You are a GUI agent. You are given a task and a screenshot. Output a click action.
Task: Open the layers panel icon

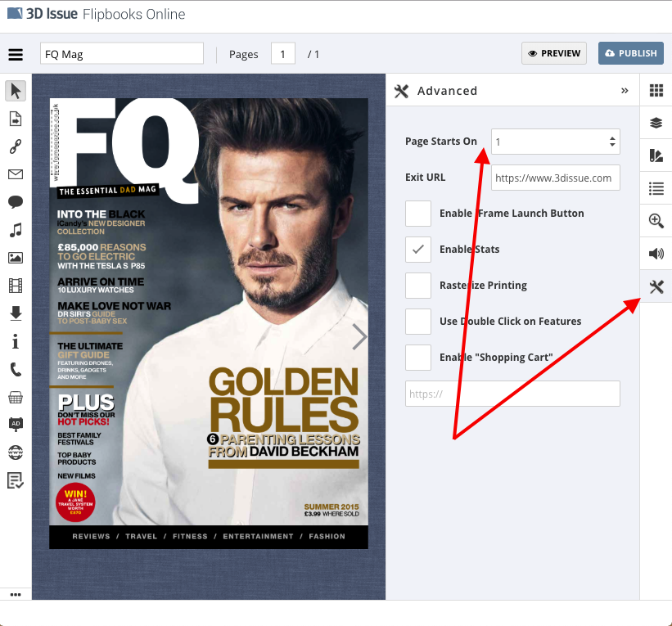pyautogui.click(x=656, y=123)
